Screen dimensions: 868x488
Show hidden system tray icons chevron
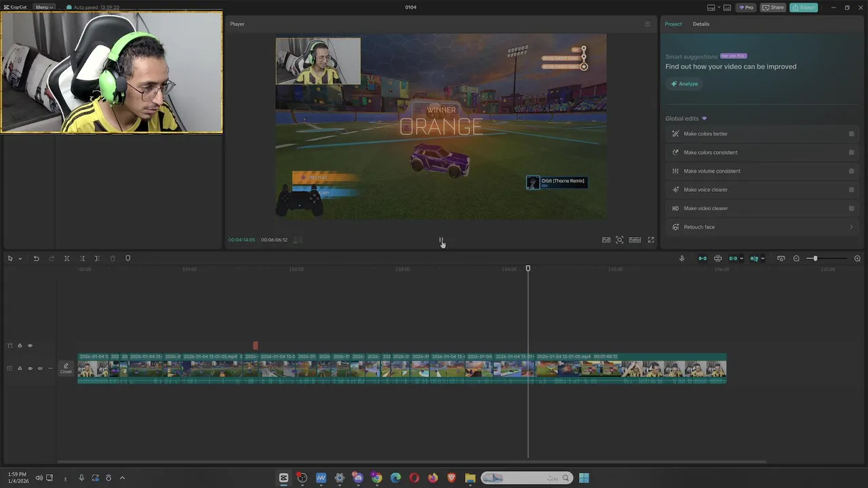pyautogui.click(x=122, y=478)
